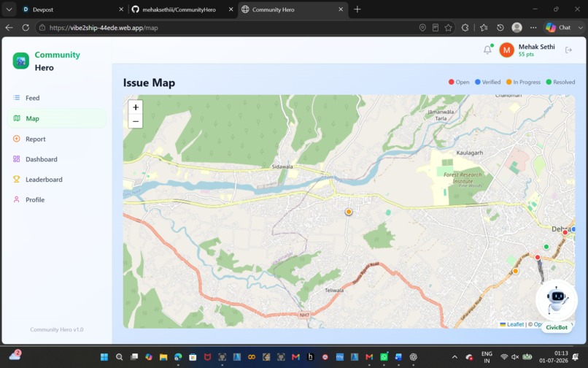
Task: Go to the Dashboard page
Action: click(56, 159)
